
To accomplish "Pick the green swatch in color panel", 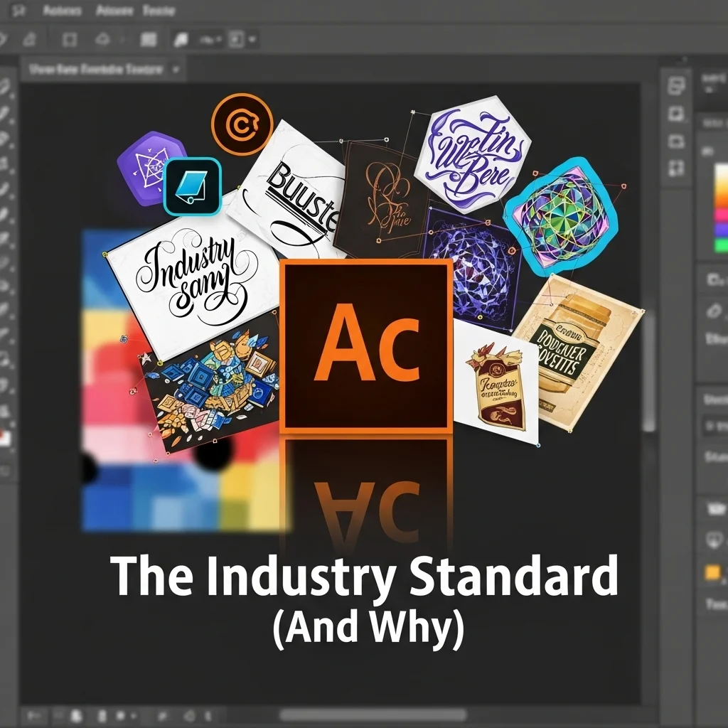I will coord(721,245).
